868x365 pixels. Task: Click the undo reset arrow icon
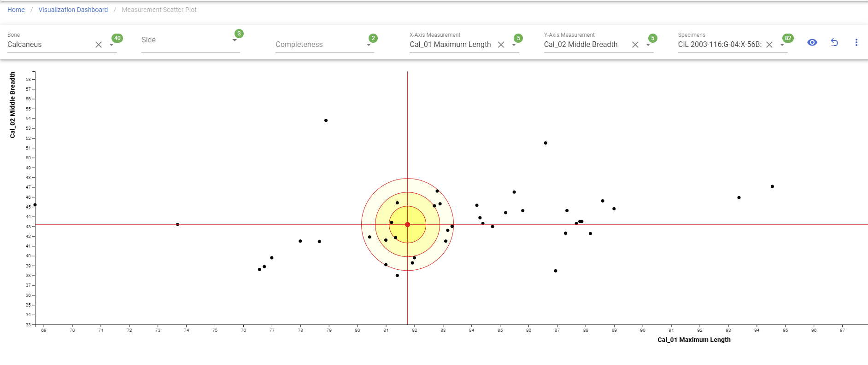834,42
